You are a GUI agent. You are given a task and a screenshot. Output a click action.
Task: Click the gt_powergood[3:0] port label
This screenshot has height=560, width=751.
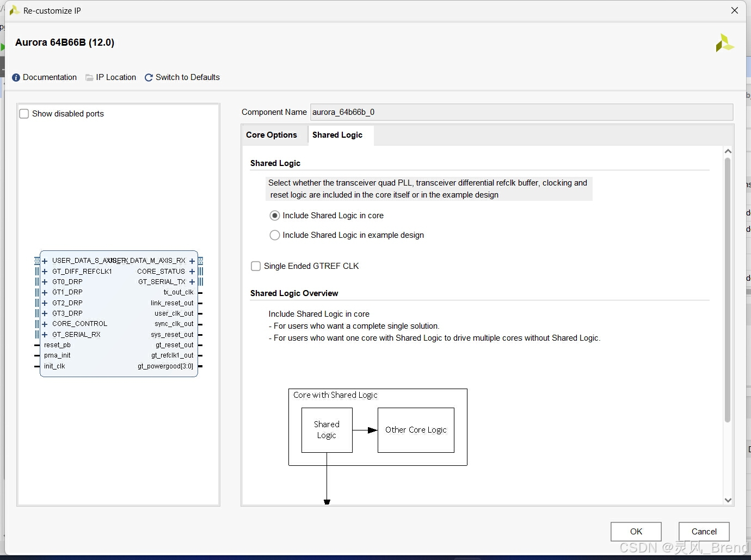pos(165,366)
